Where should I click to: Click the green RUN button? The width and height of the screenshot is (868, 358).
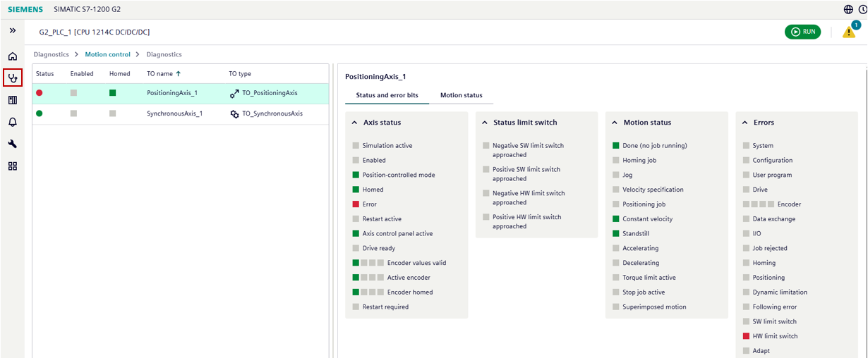click(802, 32)
